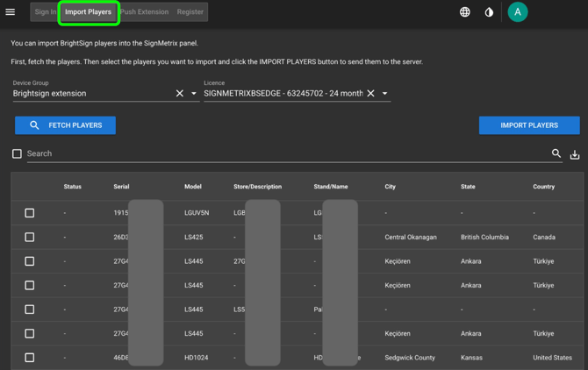
Task: Click the Fetch Players button
Action: 65,125
